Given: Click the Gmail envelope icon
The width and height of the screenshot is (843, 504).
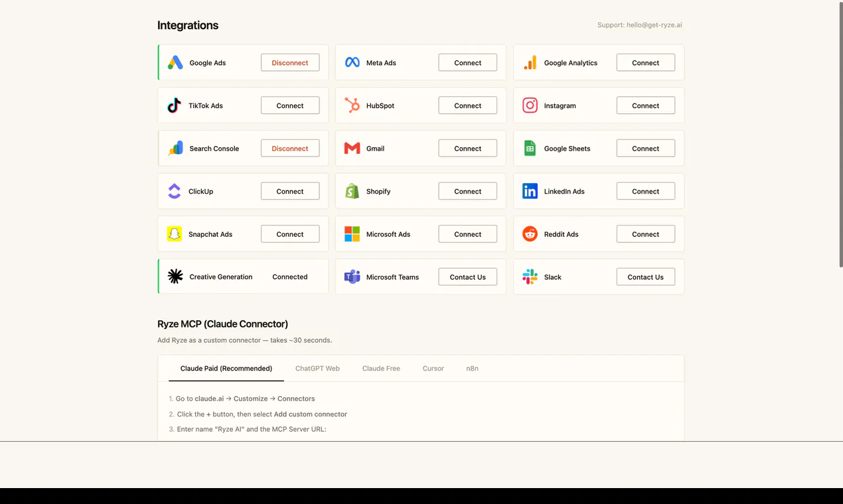Looking at the screenshot, I should (x=352, y=149).
